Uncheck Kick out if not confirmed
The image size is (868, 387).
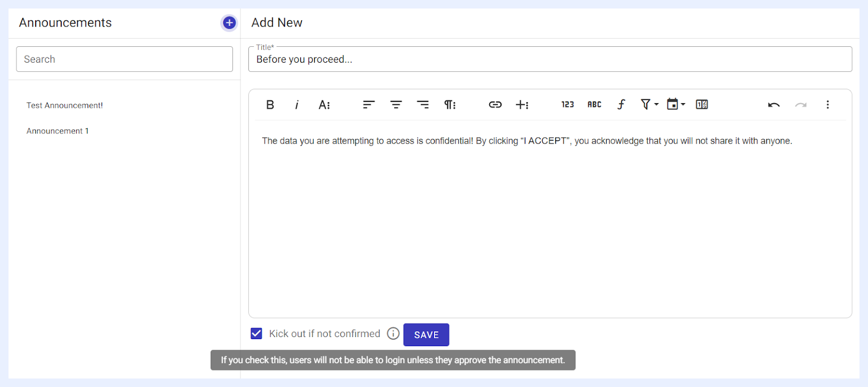click(256, 334)
